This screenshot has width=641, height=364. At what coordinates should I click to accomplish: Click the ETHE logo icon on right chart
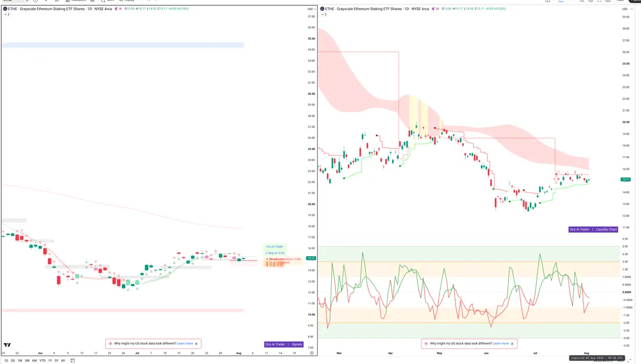(x=322, y=9)
